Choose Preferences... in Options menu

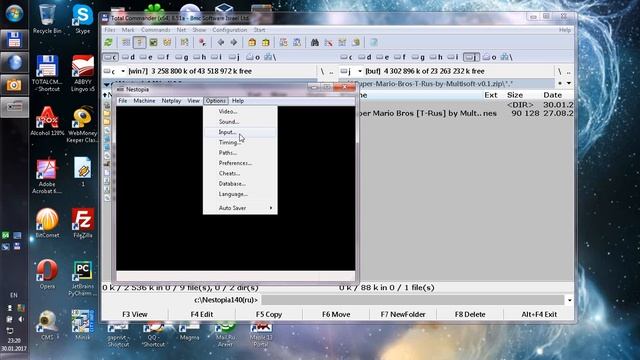[x=240, y=163]
